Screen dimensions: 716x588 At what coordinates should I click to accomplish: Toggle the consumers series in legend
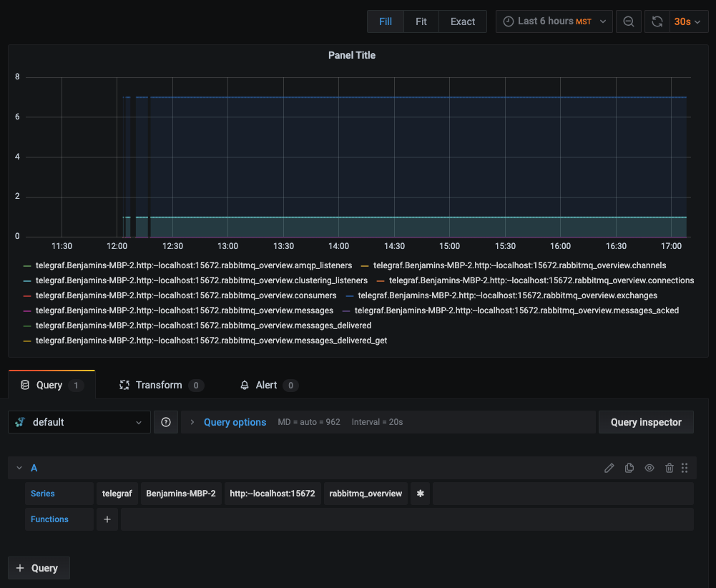pyautogui.click(x=186, y=295)
